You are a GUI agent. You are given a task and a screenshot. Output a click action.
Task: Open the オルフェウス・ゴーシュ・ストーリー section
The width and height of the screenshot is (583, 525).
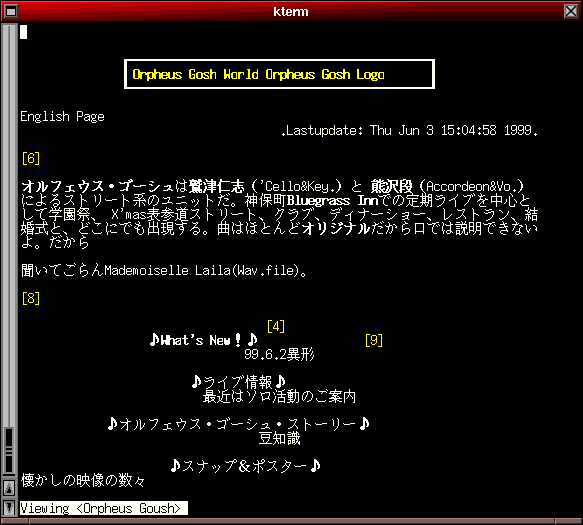[x=238, y=424]
